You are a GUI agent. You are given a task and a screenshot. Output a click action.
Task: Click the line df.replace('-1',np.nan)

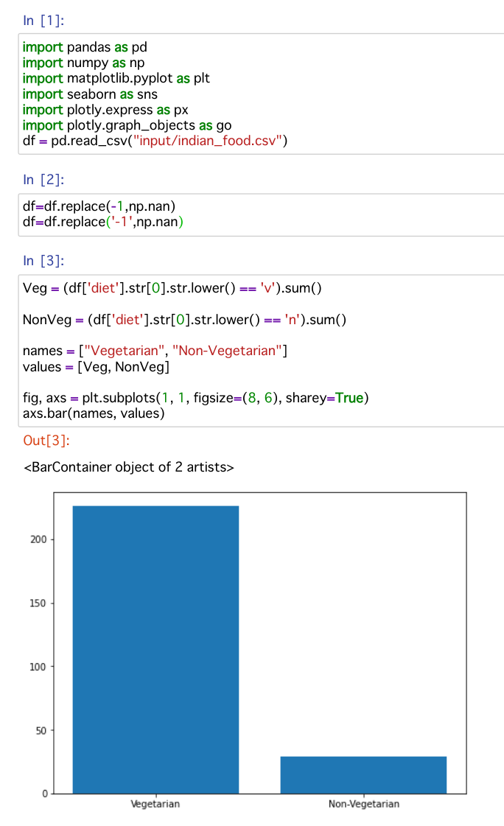pyautogui.click(x=102, y=222)
